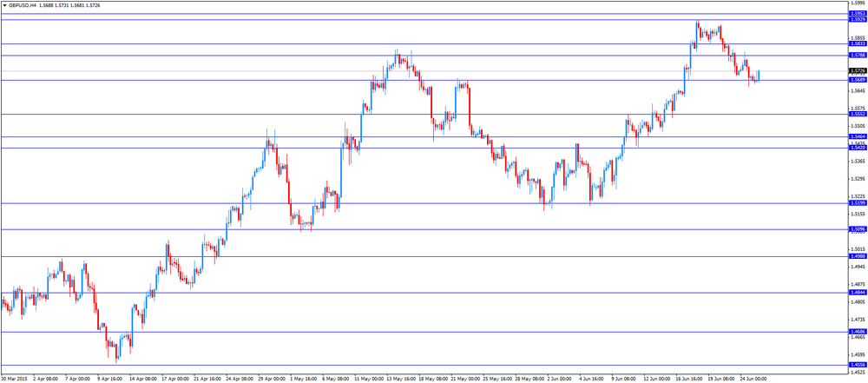Select the 1.5689 price level label
This screenshot has width=868, height=383.
[x=858, y=80]
